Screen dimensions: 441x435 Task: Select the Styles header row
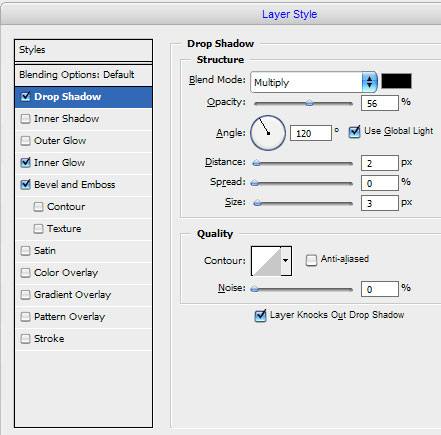pos(83,50)
